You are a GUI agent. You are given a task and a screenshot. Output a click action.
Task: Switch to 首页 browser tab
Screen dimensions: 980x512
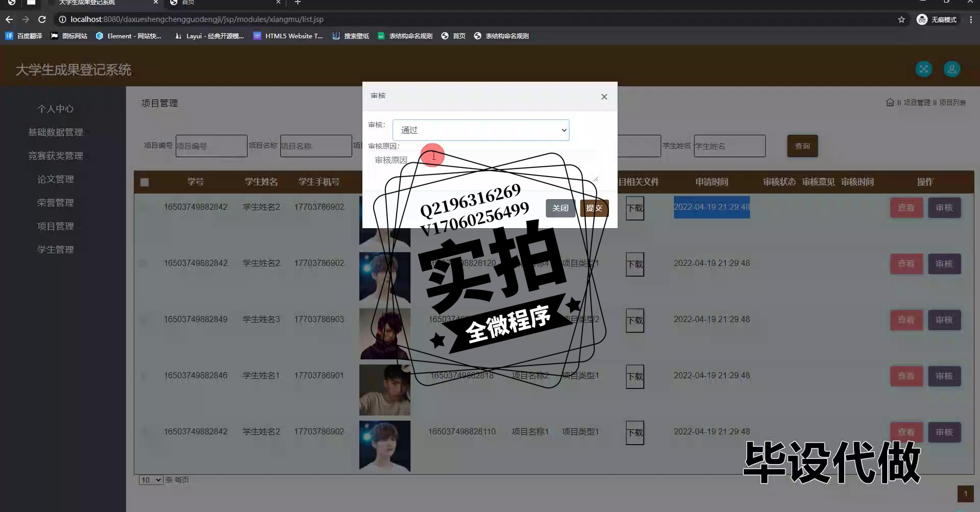coord(225,3)
